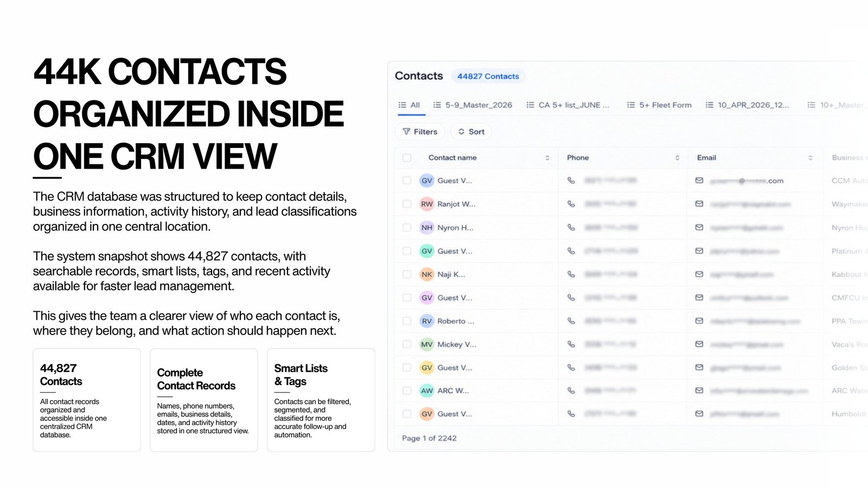Click the email envelope icon in the Naji K... row
The width and height of the screenshot is (868, 488).
click(699, 274)
